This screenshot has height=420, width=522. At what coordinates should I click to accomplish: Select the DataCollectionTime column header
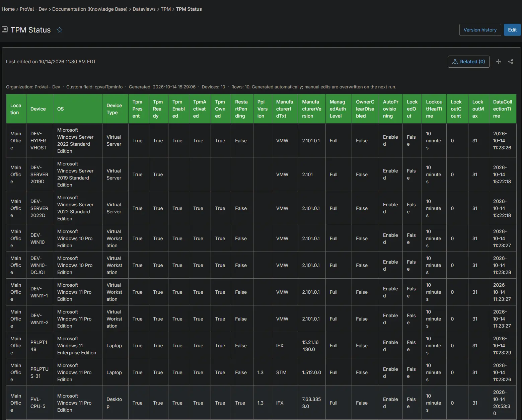pyautogui.click(x=503, y=109)
